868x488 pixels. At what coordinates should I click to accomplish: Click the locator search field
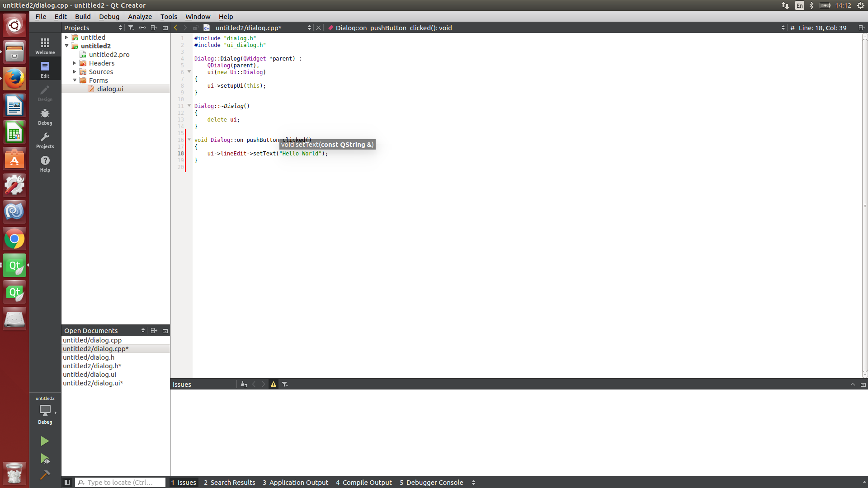[x=120, y=482]
